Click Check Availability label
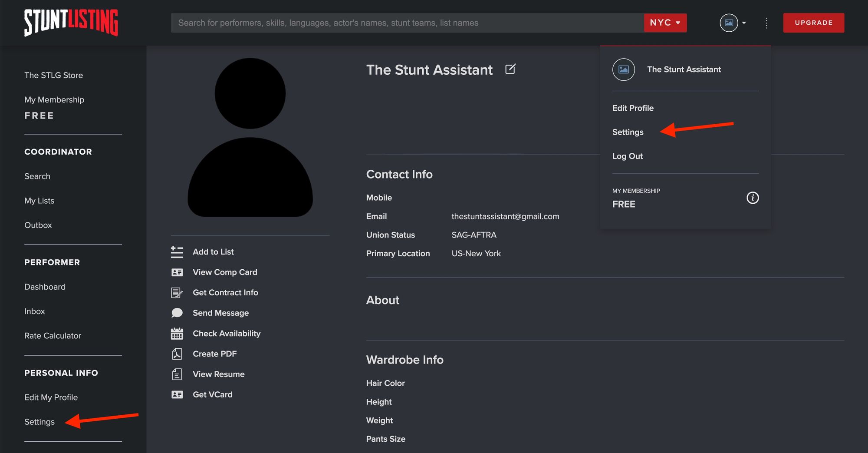Viewport: 868px width, 453px height. coord(227,334)
